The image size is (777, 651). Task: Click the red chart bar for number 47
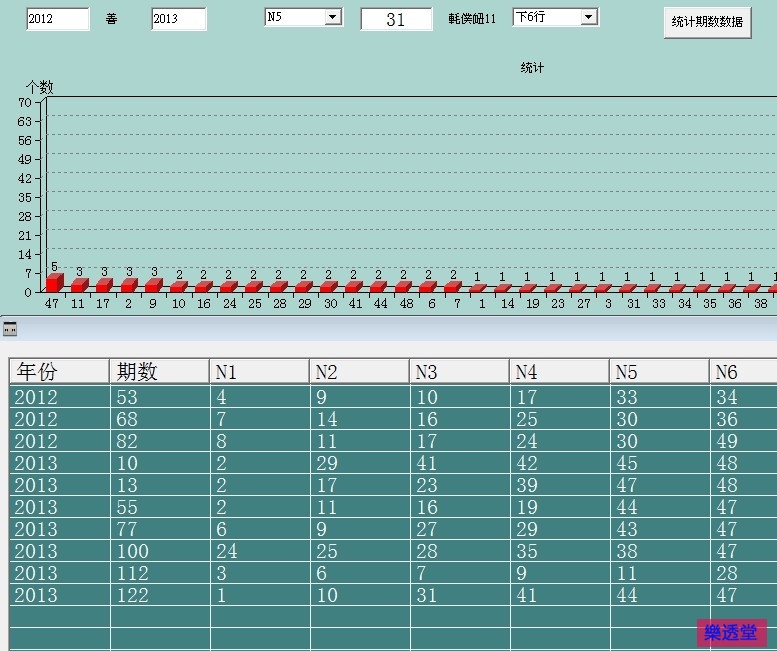tap(53, 283)
